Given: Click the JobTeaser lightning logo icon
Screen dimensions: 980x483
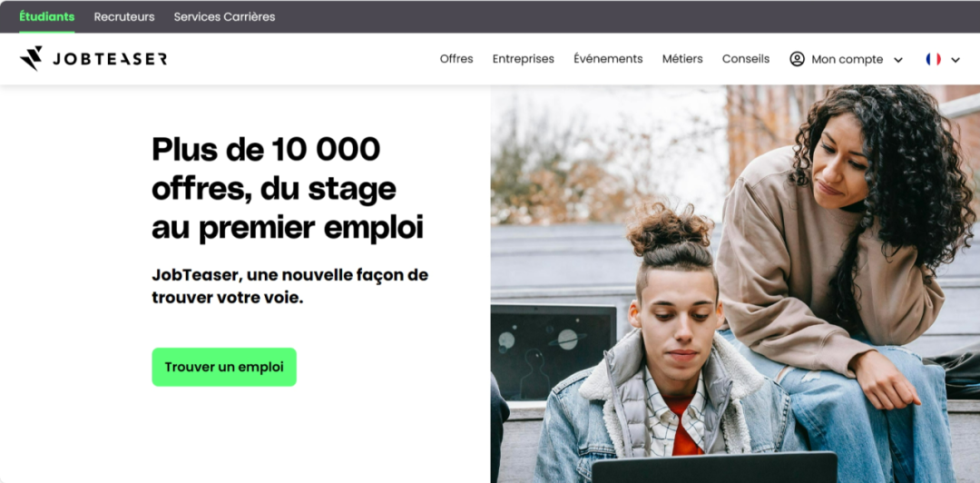Looking at the screenshot, I should pos(31,58).
